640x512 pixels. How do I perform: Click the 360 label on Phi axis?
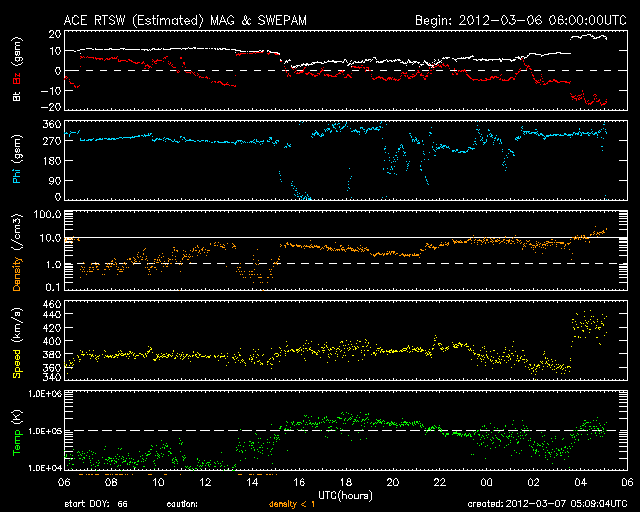52,125
